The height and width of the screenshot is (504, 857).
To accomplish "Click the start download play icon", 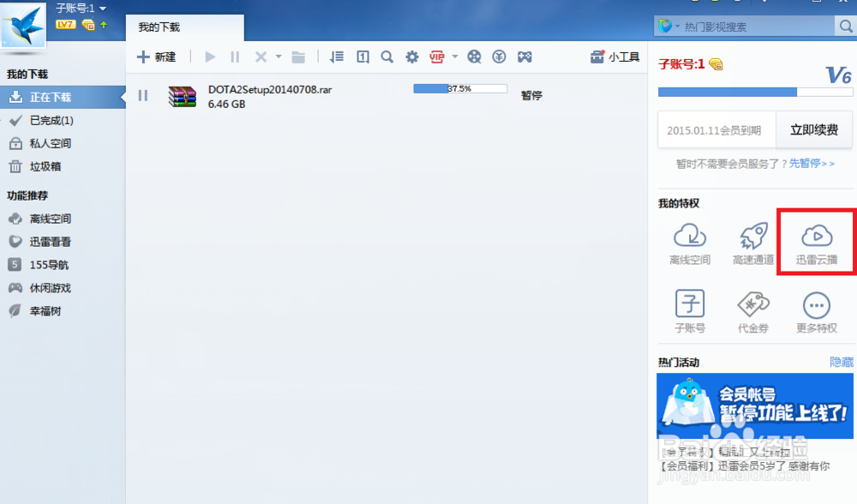I will tap(210, 57).
